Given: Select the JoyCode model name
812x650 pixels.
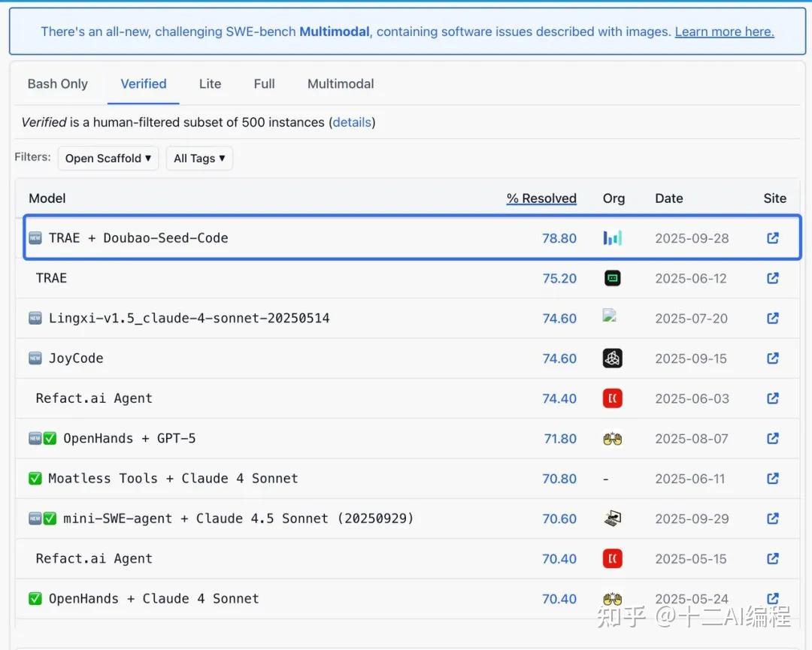Looking at the screenshot, I should tap(76, 358).
